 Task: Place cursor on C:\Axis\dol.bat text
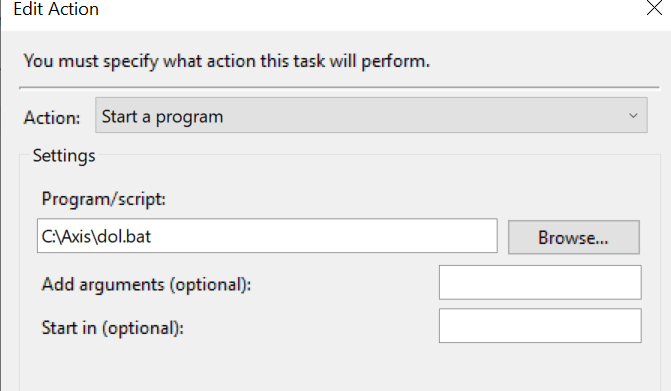tap(96, 236)
